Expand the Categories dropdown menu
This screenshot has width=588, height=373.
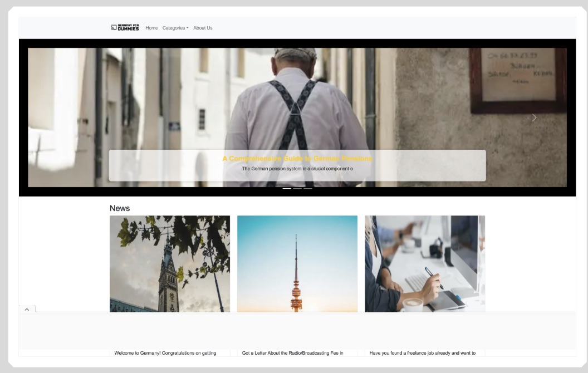click(x=175, y=28)
